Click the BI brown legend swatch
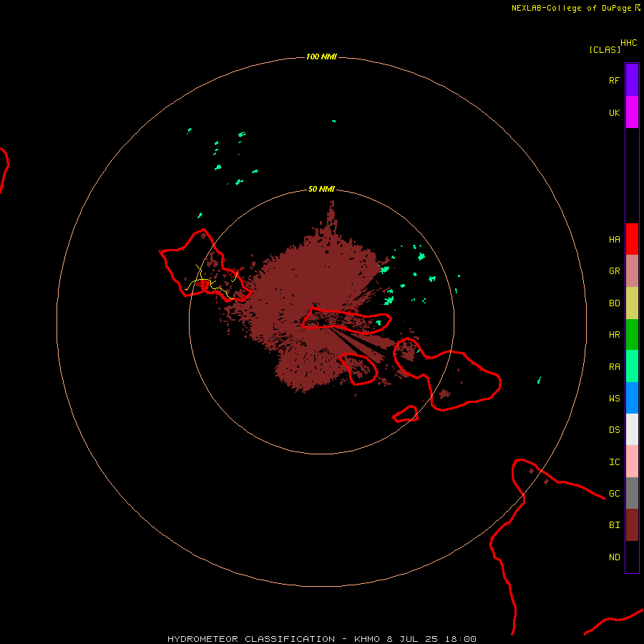The image size is (644, 644). (x=632, y=525)
